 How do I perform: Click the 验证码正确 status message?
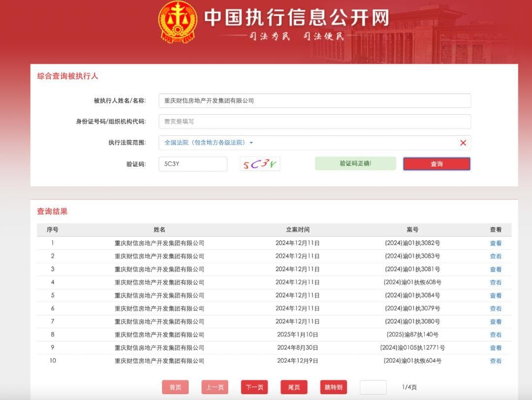tap(355, 163)
